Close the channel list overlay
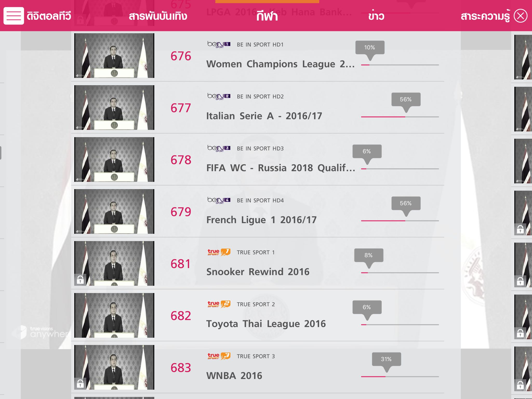This screenshot has height=399, width=532. click(521, 16)
